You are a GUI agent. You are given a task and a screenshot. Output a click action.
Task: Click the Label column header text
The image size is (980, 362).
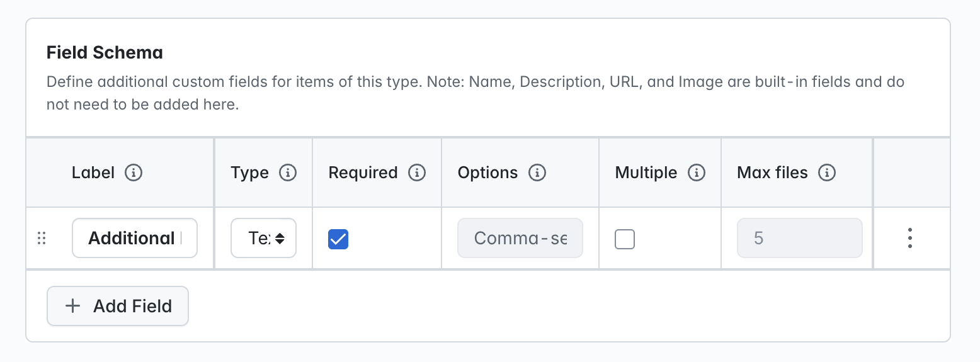point(93,173)
